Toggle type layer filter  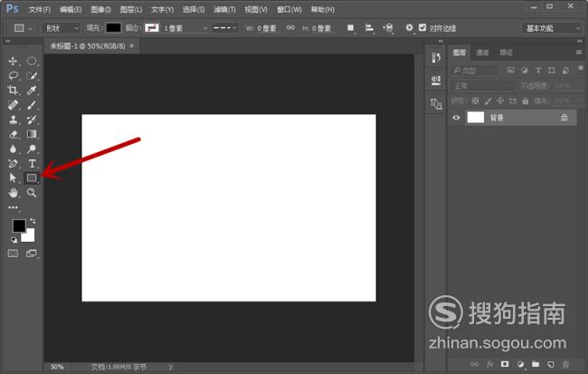[538, 70]
